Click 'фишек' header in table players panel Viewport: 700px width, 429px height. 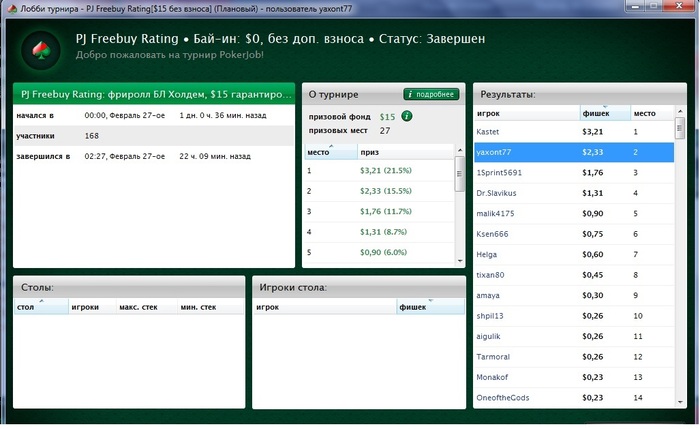pos(430,307)
